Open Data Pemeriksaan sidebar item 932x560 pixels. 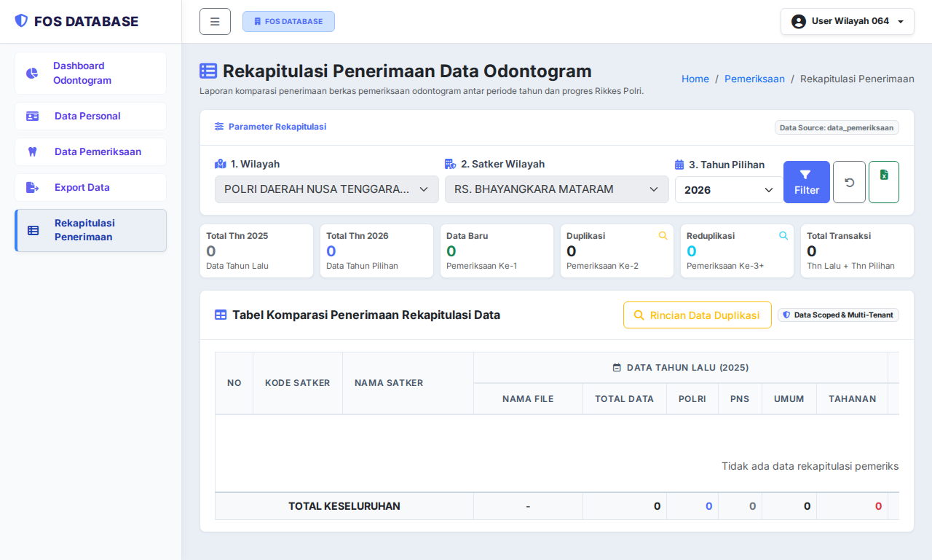[x=90, y=151]
